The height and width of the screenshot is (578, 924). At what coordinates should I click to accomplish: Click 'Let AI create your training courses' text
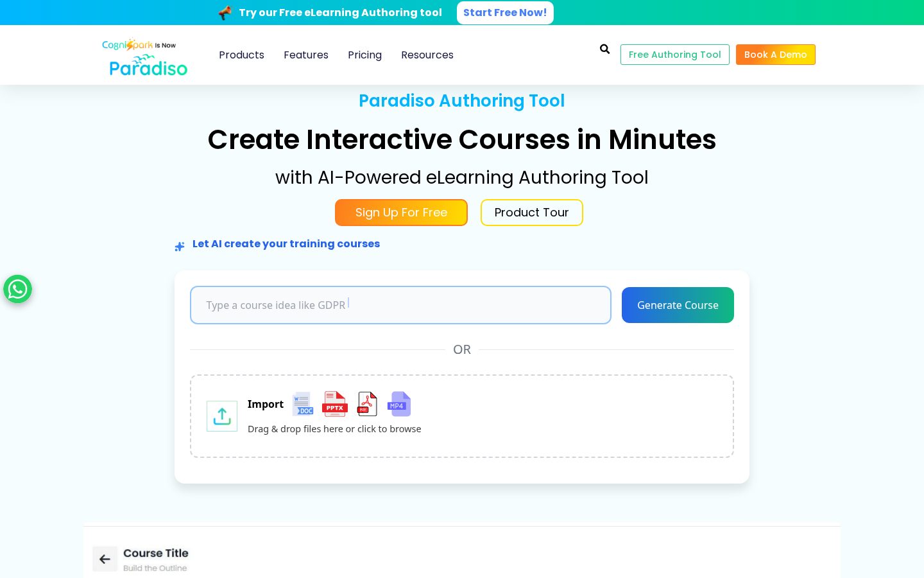pos(286,244)
